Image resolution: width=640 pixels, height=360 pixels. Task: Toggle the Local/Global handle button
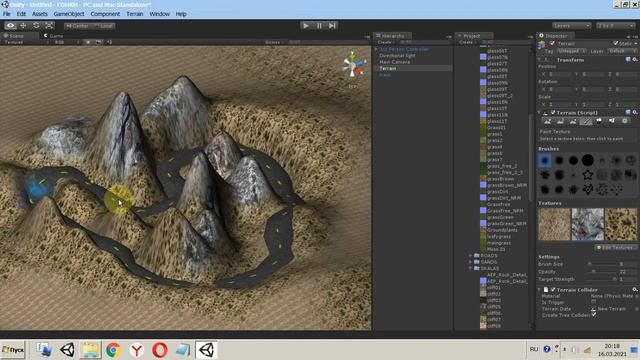pyautogui.click(x=105, y=26)
